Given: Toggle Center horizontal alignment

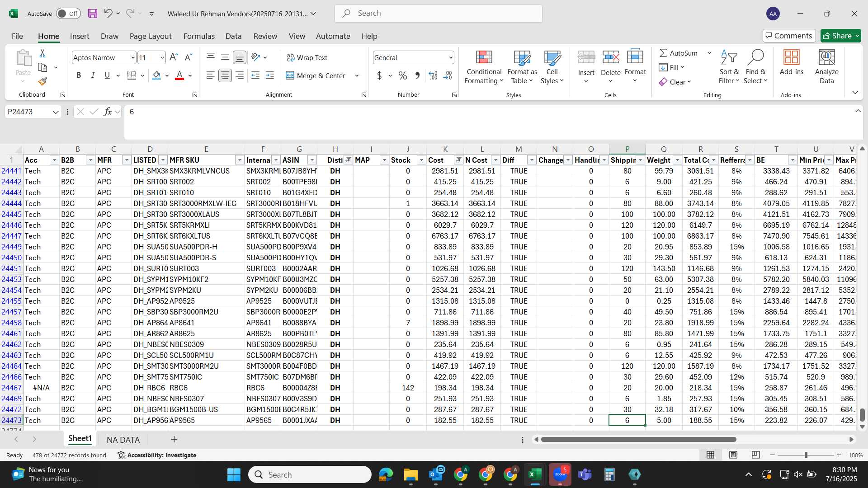Looking at the screenshot, I should coord(225,75).
